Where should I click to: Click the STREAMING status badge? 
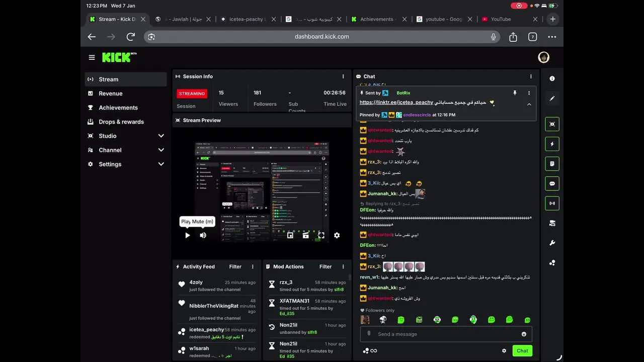(192, 94)
